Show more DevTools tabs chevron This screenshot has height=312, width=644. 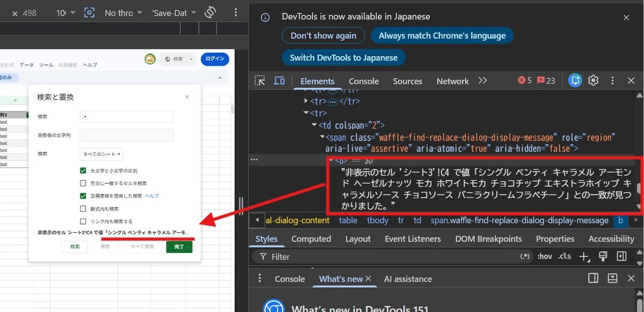pos(482,80)
